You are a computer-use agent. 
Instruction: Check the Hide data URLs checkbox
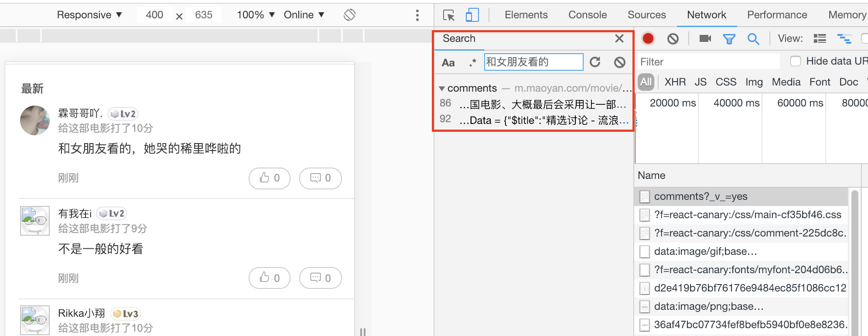coord(796,61)
